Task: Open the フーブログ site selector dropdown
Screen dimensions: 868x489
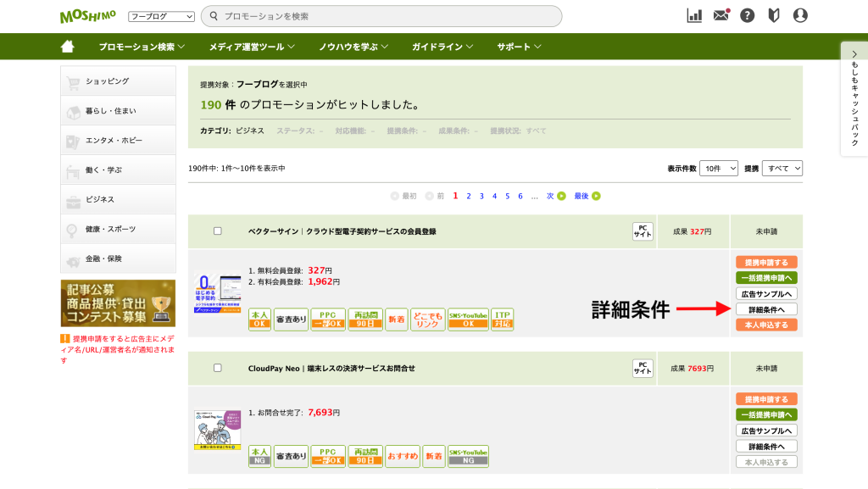Action: 161,16
